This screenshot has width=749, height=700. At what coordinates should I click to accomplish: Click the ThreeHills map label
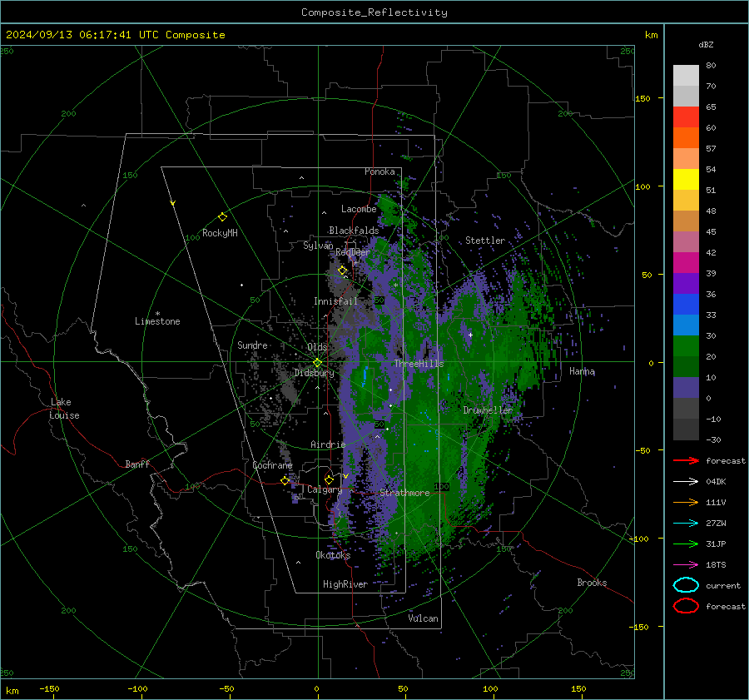click(419, 364)
